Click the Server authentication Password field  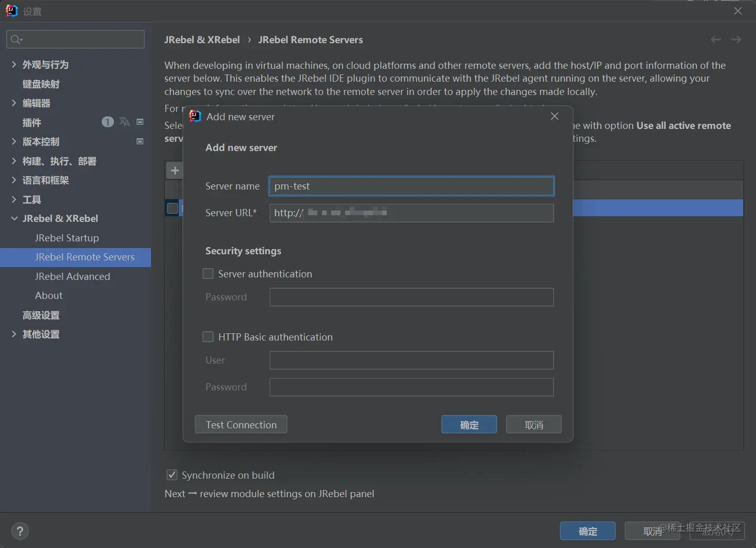tap(411, 297)
